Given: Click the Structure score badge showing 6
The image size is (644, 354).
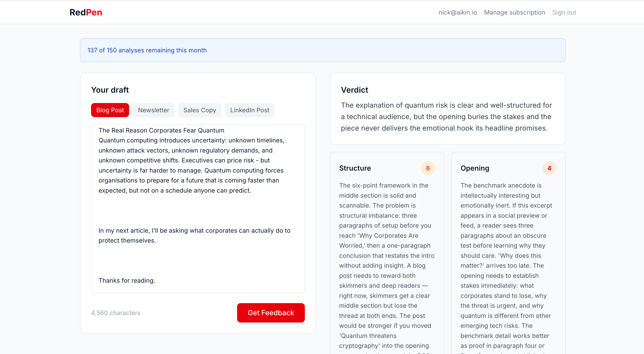Looking at the screenshot, I should tap(428, 168).
